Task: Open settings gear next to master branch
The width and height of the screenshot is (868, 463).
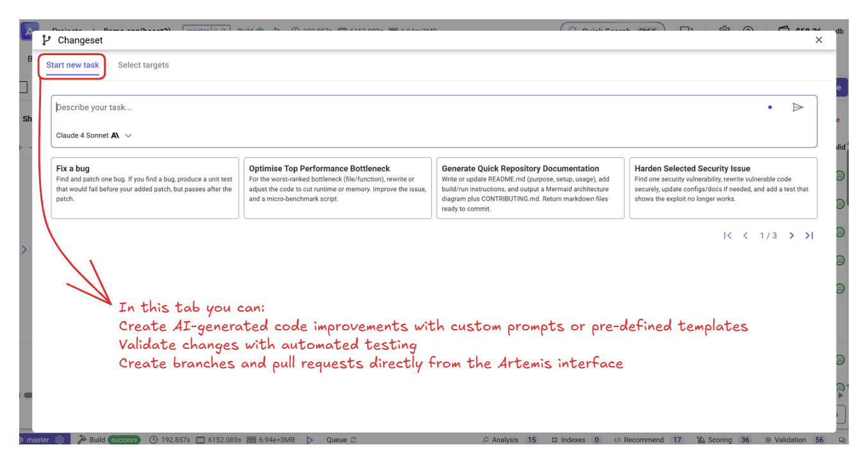Action: coord(60,440)
